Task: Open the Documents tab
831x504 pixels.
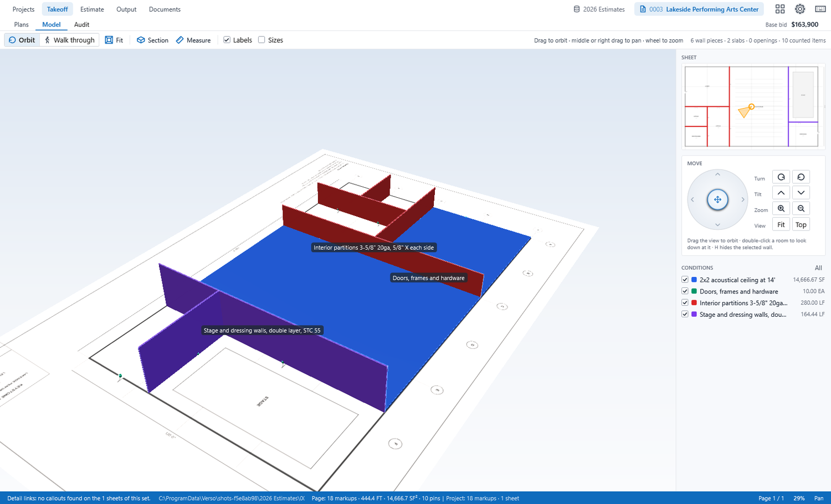Action: click(165, 9)
